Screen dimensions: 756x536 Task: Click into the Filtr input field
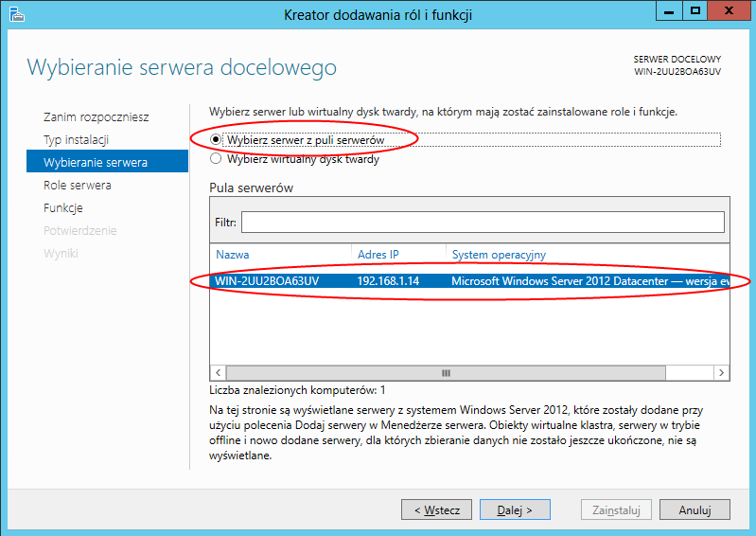pyautogui.click(x=483, y=222)
